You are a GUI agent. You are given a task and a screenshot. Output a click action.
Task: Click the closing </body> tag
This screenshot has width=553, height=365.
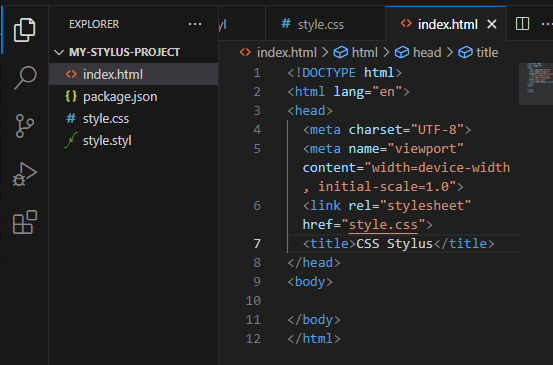(314, 320)
